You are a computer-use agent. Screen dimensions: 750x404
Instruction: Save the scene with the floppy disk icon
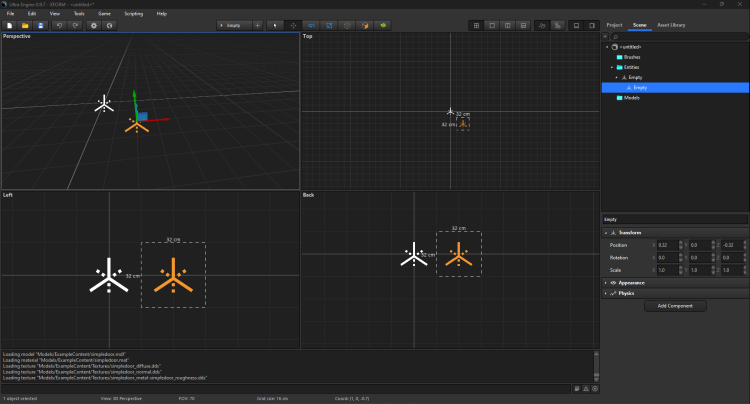pos(40,24)
